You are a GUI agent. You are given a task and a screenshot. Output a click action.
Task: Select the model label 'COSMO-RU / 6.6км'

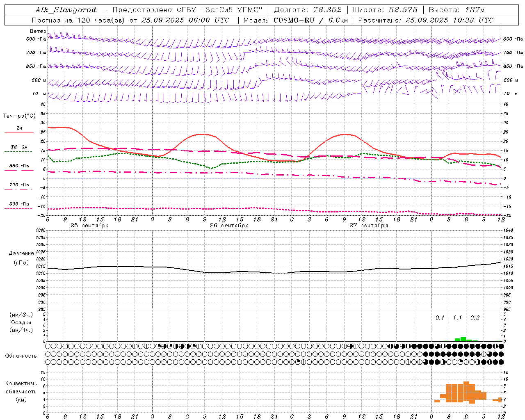click(x=310, y=20)
